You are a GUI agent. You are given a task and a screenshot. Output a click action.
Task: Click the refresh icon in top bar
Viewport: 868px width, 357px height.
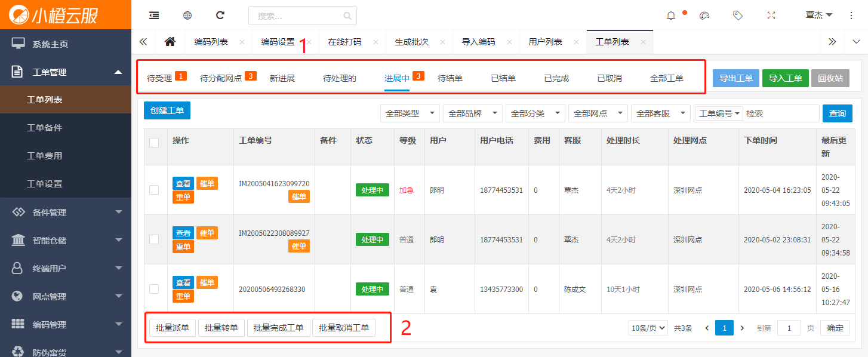220,16
